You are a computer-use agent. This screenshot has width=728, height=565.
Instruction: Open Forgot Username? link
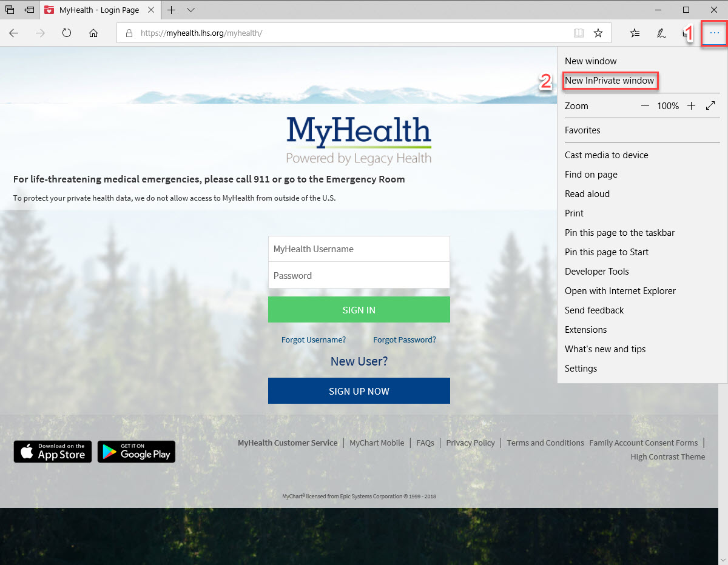point(314,339)
